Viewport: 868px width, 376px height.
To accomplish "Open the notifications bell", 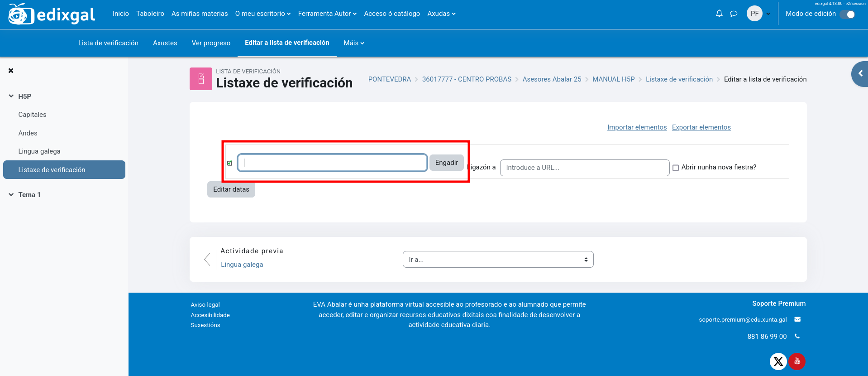I will (x=719, y=14).
